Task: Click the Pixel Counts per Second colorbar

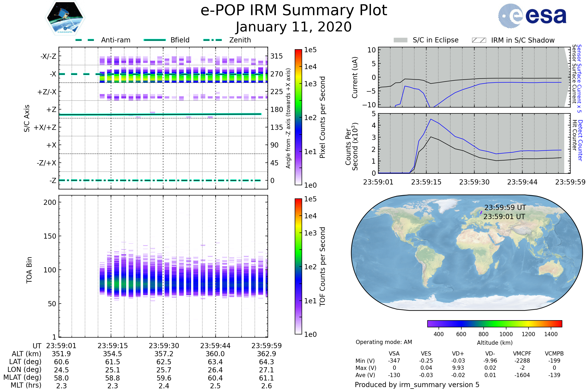Action: pyautogui.click(x=298, y=117)
